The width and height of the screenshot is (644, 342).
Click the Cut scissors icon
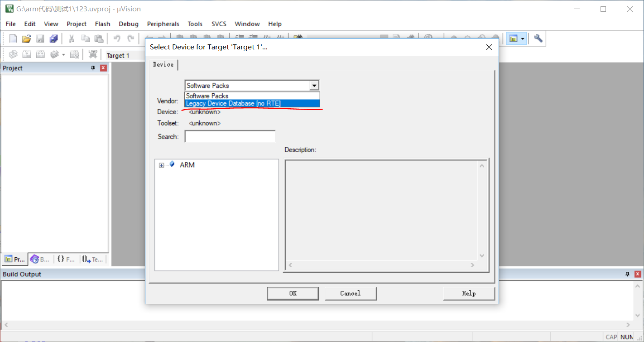click(71, 39)
